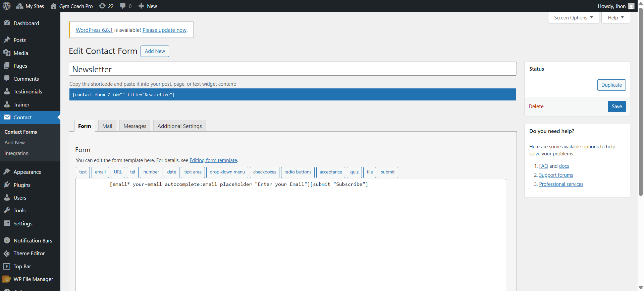This screenshot has width=644, height=291.
Task: Insert a URL form tag
Action: (x=118, y=172)
